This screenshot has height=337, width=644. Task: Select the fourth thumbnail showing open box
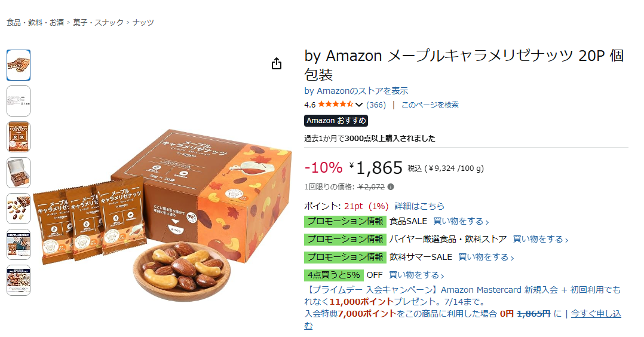[x=19, y=173]
